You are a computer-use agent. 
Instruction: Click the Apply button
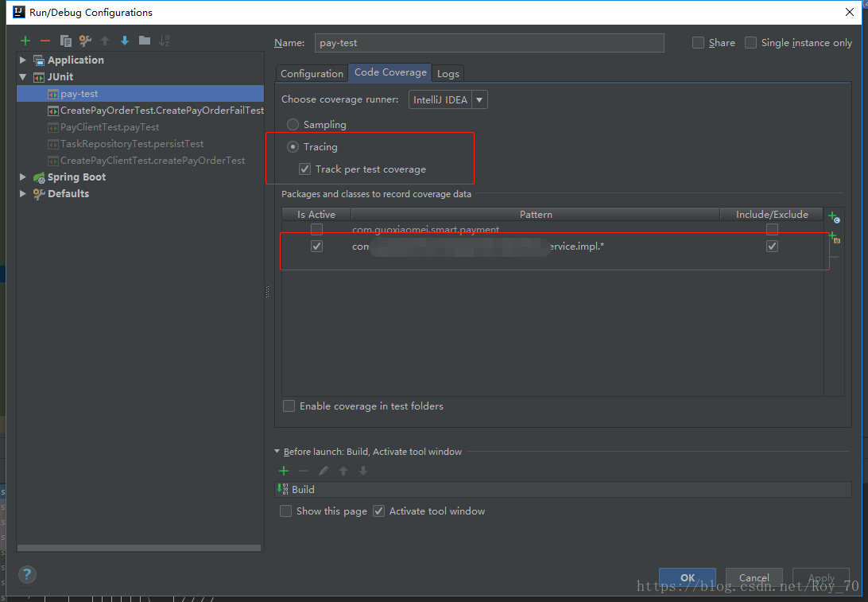pos(821,577)
